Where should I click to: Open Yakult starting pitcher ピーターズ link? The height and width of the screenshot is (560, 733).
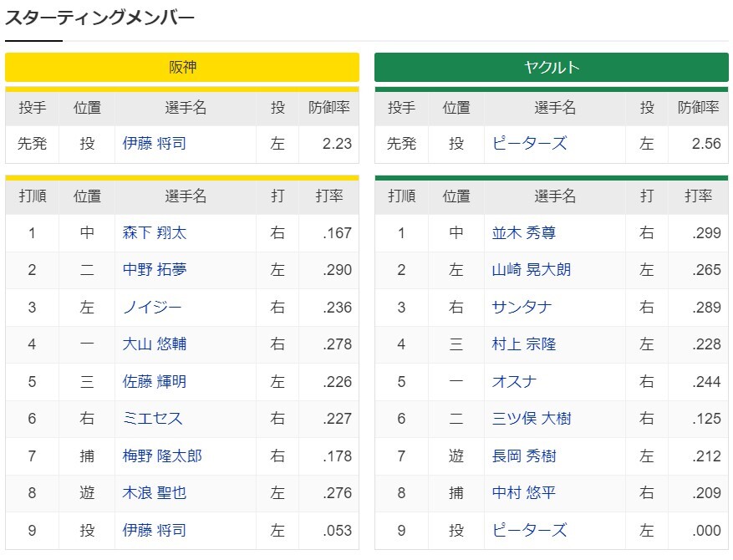click(x=529, y=144)
